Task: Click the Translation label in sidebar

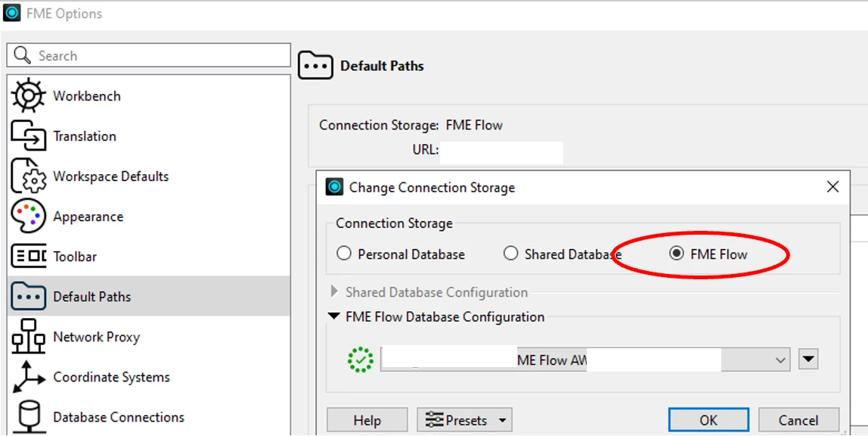Action: click(85, 136)
